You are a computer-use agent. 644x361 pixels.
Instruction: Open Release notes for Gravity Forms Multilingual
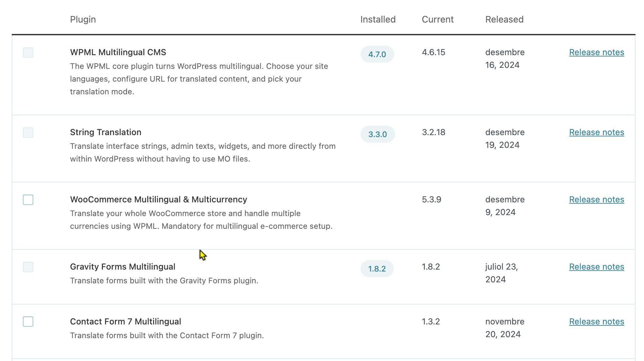click(597, 267)
